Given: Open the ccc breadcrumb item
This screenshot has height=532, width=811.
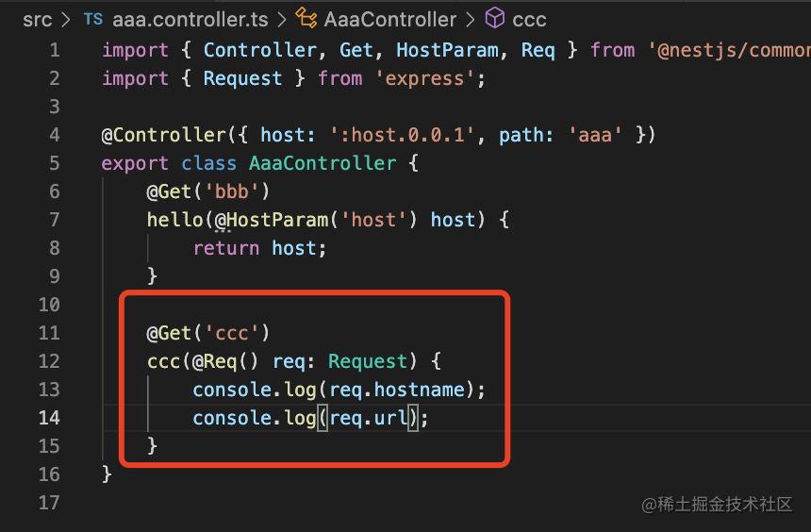Looking at the screenshot, I should [x=529, y=20].
